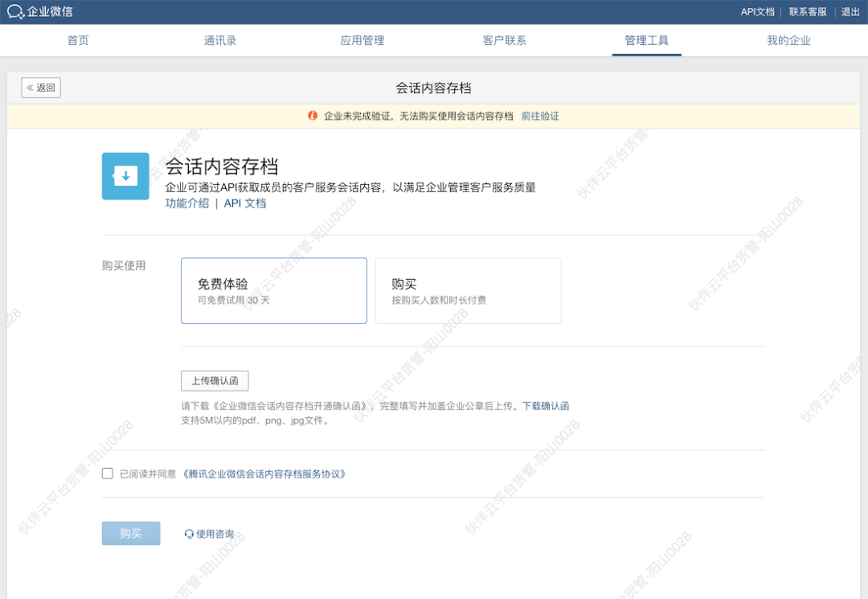The width and height of the screenshot is (868, 599).
Task: Click the 按购买人数和时长付费 text
Action: tap(439, 300)
